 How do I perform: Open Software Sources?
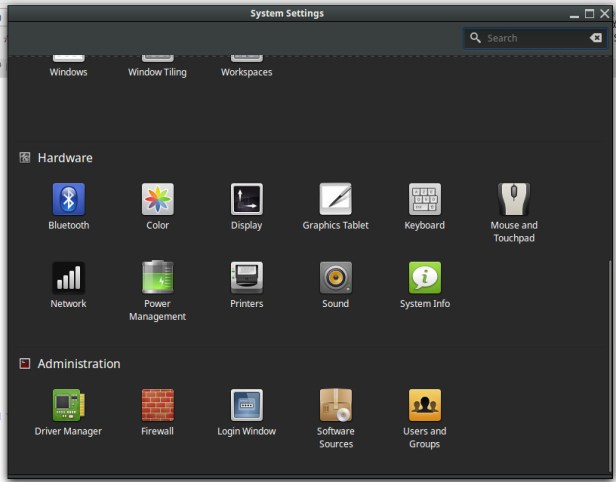[x=335, y=405]
